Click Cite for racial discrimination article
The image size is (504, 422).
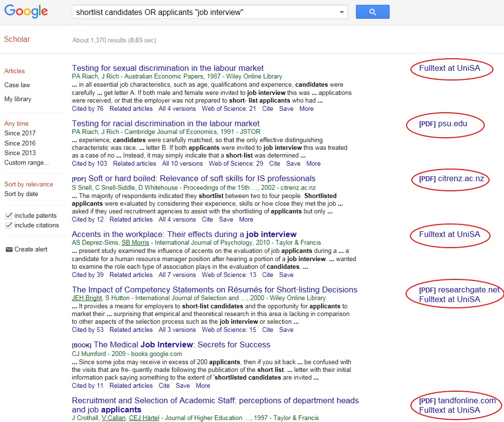coord(274,163)
